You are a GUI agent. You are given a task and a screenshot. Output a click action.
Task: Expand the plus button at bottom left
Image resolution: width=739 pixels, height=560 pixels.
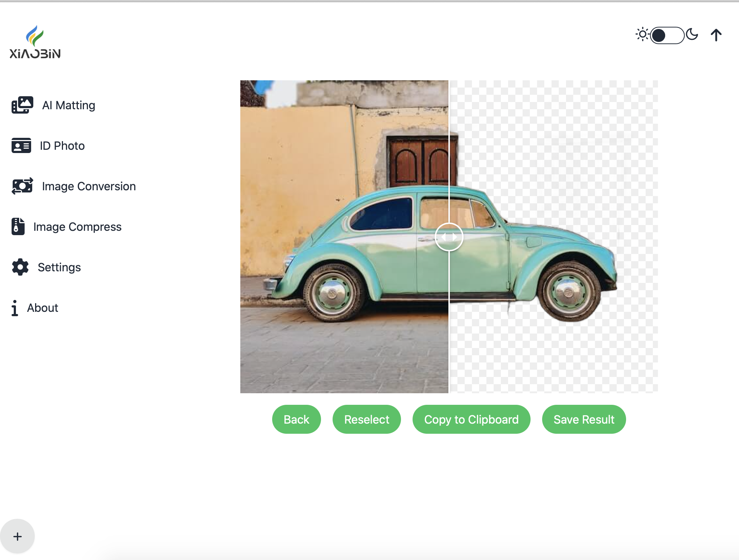(17, 536)
